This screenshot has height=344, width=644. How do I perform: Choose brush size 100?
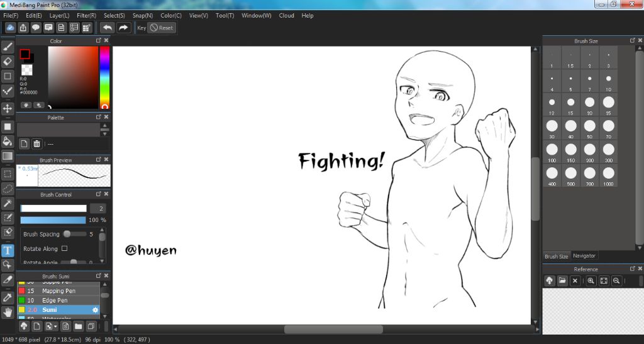point(552,152)
